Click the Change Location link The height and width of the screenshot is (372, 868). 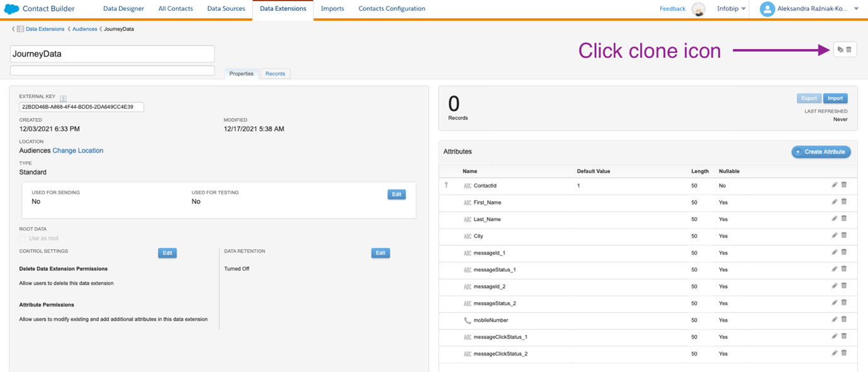click(78, 150)
